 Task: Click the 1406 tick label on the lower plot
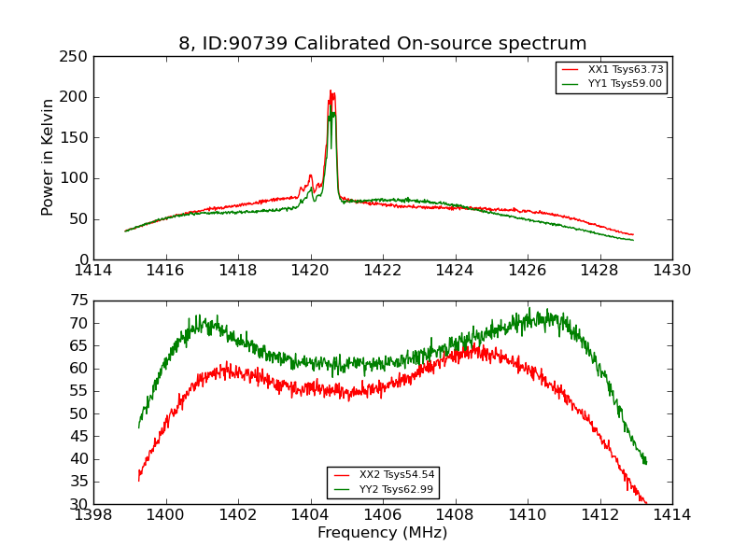tap(383, 515)
